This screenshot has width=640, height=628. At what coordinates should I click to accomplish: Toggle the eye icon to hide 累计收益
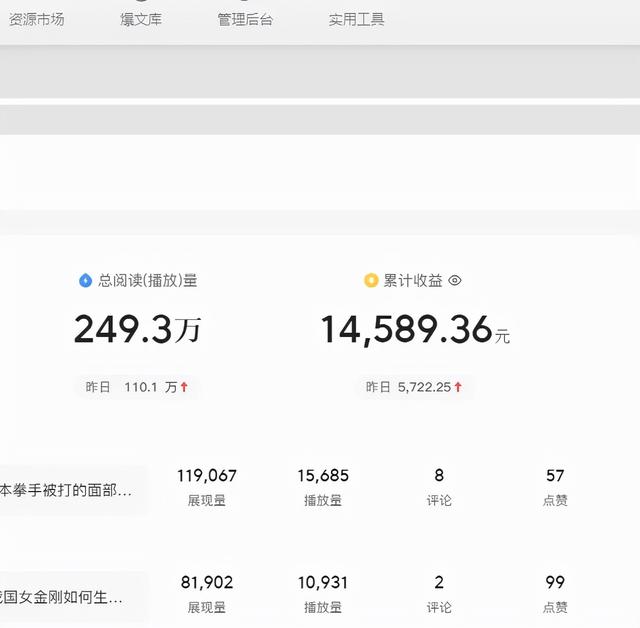click(x=455, y=281)
